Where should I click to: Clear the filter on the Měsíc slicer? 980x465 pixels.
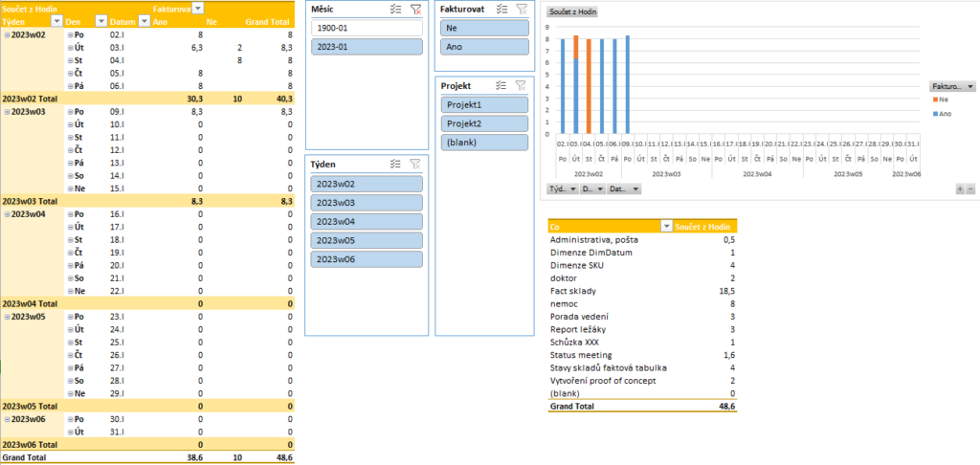click(x=414, y=9)
